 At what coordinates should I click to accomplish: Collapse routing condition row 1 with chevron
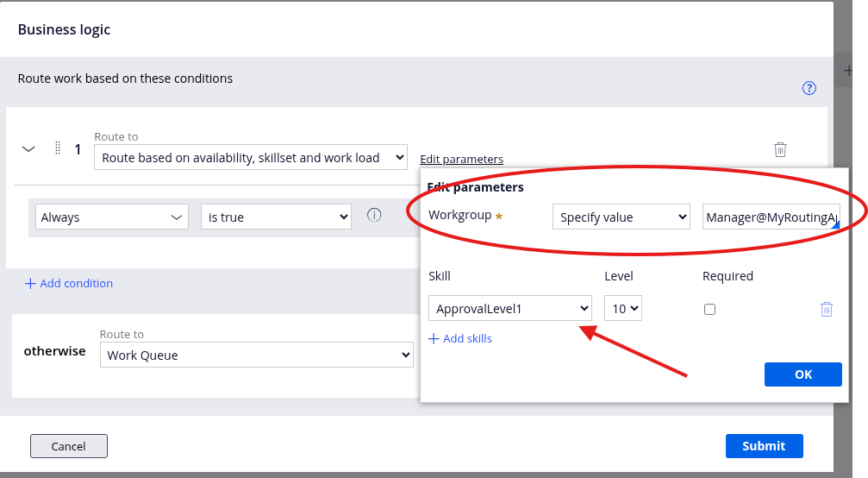28,149
